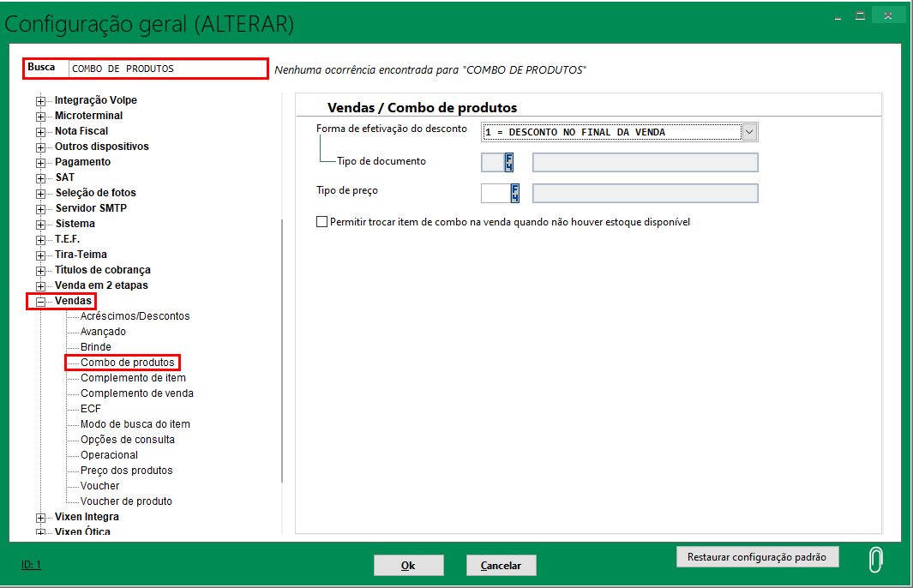Viewport: 913px width, 588px height.
Task: Click the ID: 1 link
Action: (x=31, y=565)
